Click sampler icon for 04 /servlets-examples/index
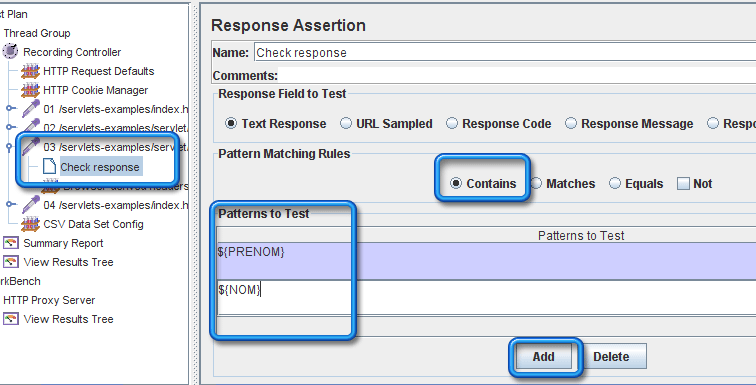Viewport: 756px width, 385px height. [30, 205]
